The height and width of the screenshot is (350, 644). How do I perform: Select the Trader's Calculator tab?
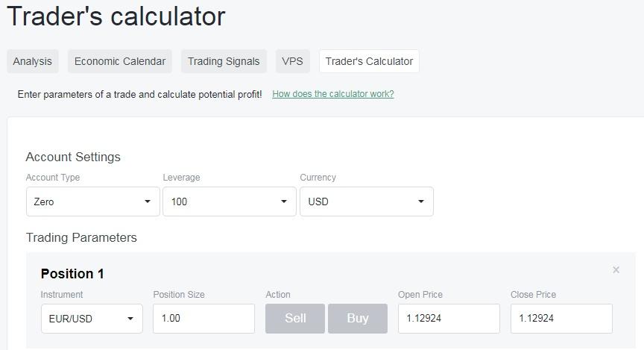click(369, 61)
